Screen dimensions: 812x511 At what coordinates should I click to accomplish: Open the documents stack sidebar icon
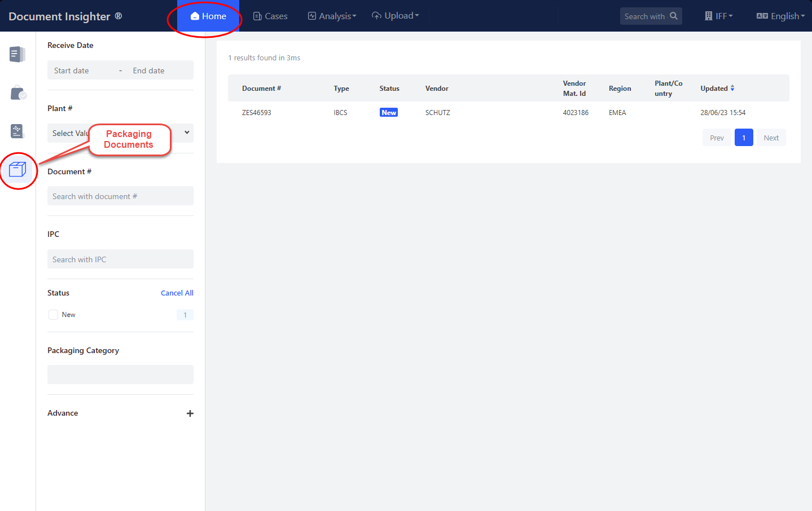[x=17, y=54]
